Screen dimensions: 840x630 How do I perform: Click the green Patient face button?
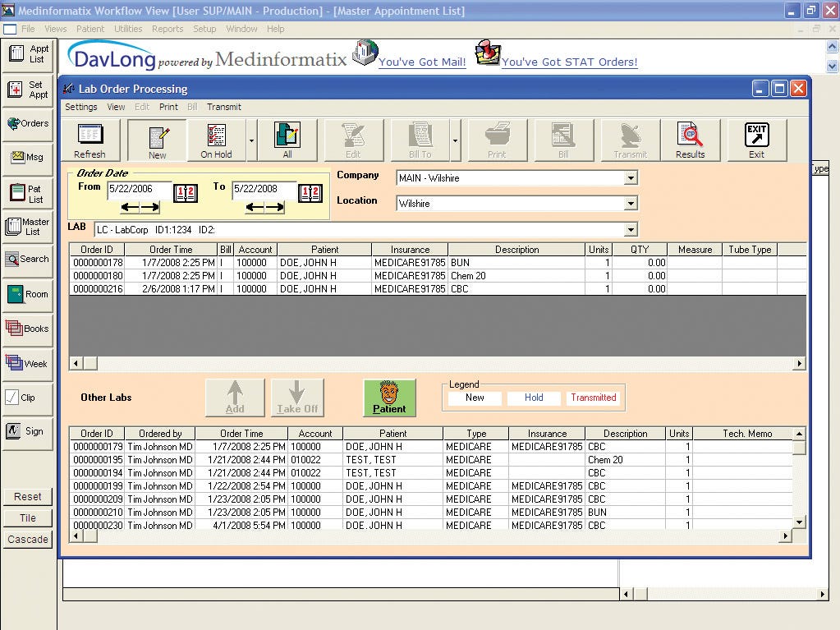[389, 398]
